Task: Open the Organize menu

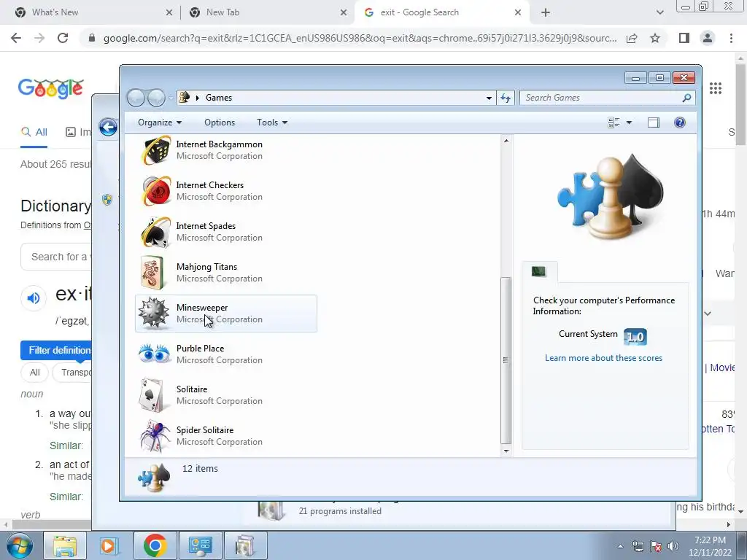Action: pos(160,122)
